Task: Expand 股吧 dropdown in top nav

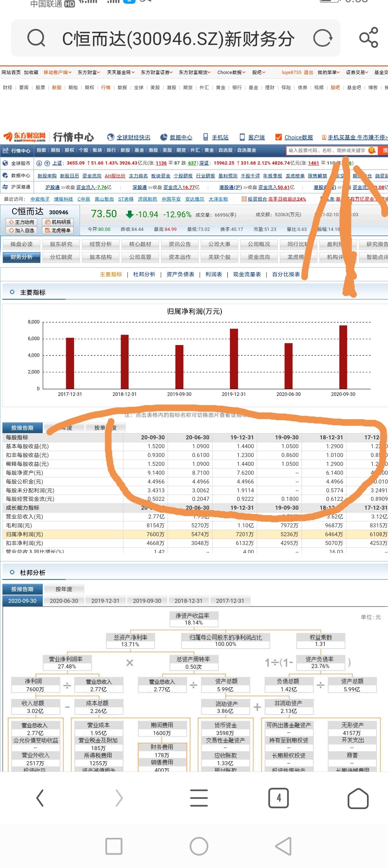Action: tap(259, 73)
